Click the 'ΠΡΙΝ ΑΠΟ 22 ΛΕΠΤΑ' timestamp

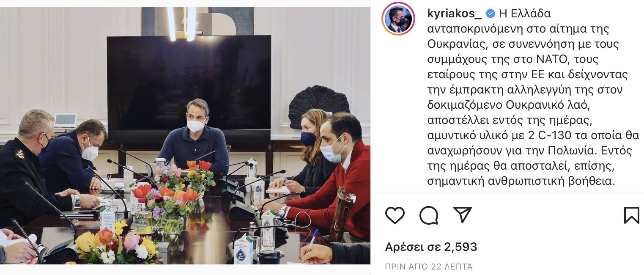pyautogui.click(x=429, y=267)
